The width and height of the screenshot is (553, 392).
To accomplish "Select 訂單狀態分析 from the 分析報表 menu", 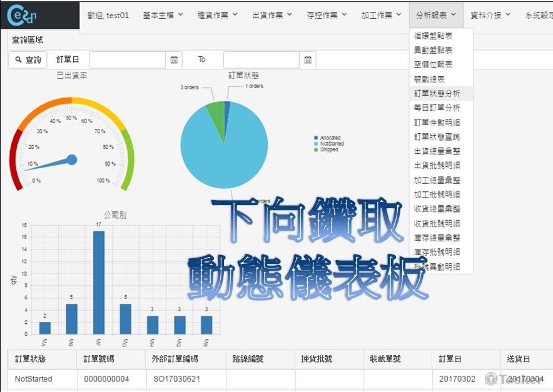I will (434, 93).
